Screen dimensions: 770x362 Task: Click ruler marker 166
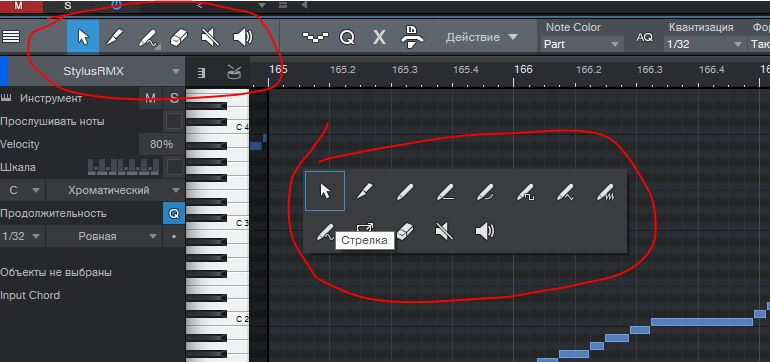[x=523, y=69]
